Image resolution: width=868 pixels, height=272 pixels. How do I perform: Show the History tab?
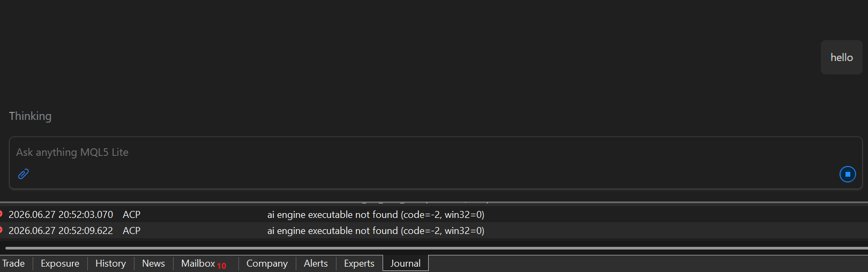point(110,263)
